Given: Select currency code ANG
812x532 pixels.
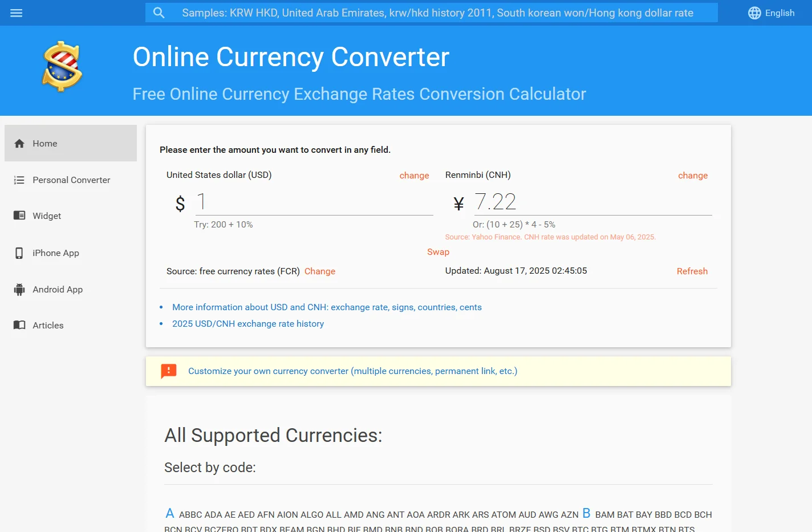Looking at the screenshot, I should point(375,515).
